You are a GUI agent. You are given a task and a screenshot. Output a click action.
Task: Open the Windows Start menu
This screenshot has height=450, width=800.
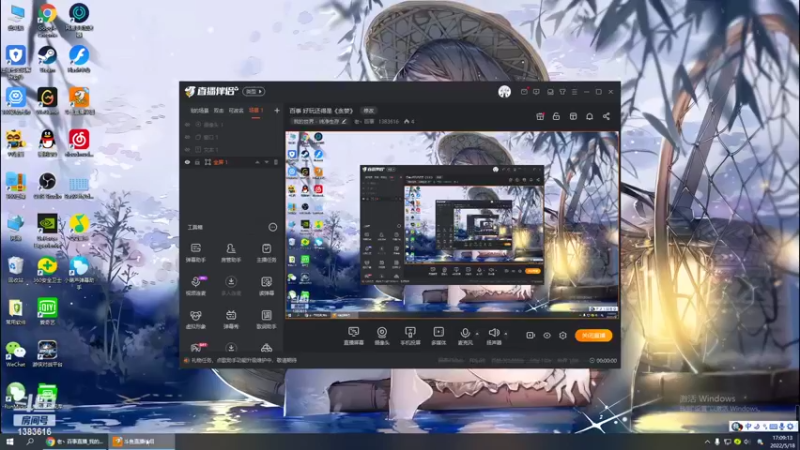[9, 442]
